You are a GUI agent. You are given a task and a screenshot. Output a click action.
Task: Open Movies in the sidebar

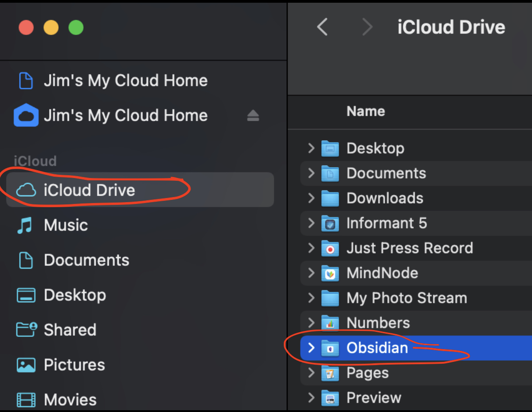(x=70, y=400)
